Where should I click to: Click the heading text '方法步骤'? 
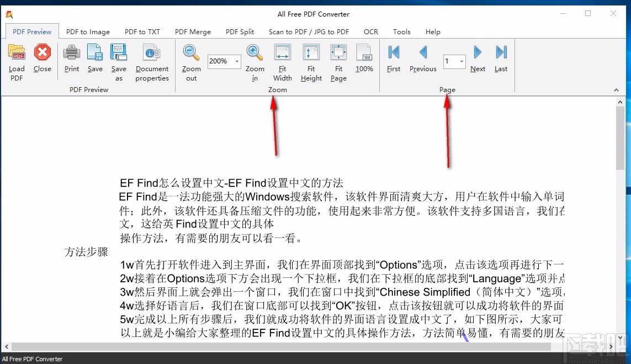(86, 252)
